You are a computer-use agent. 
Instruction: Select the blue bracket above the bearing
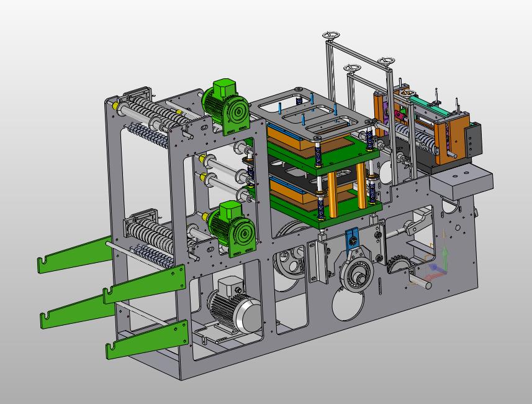(x=353, y=239)
